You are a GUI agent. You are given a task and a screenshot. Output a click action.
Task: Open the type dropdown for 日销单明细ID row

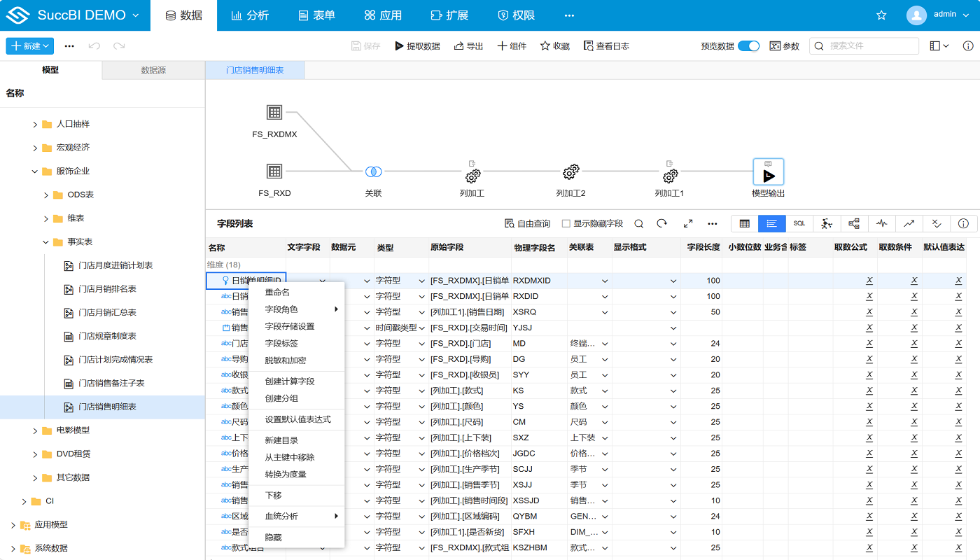421,281
